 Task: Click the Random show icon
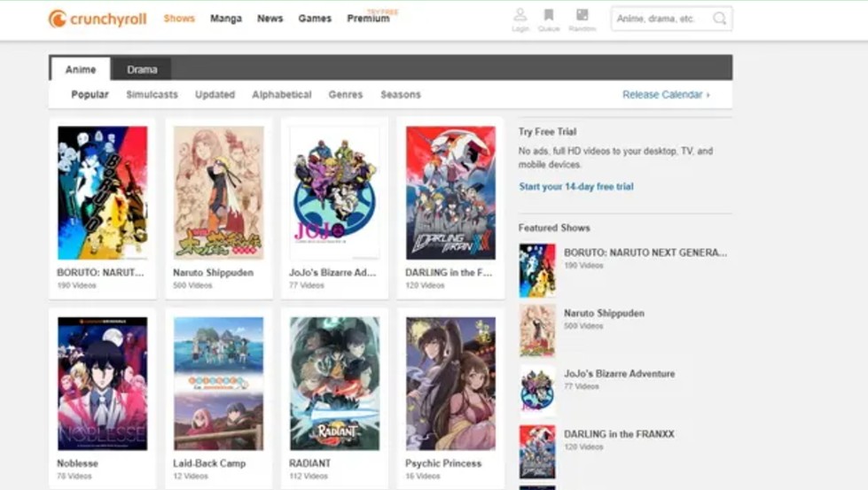coord(582,15)
